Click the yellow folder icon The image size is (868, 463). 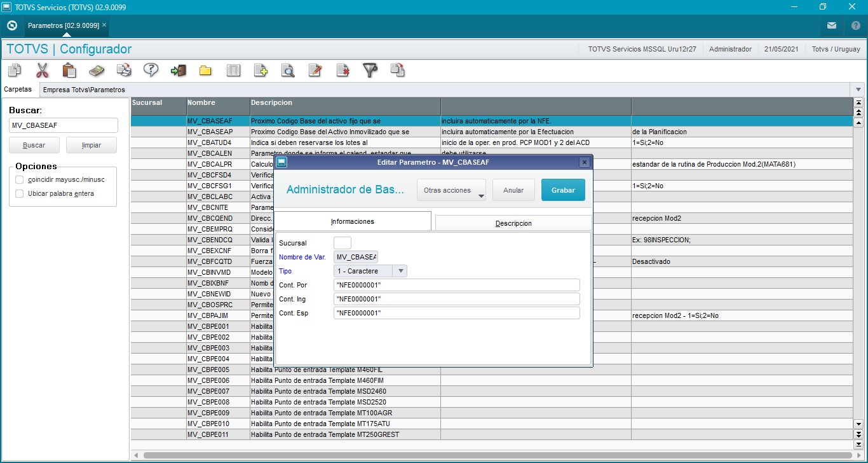tap(205, 70)
